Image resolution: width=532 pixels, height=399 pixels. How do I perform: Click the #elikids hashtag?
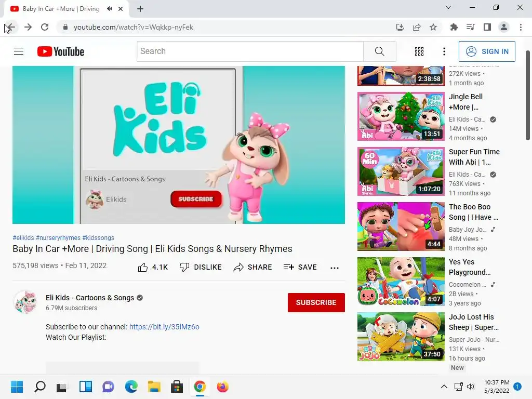tap(23, 238)
